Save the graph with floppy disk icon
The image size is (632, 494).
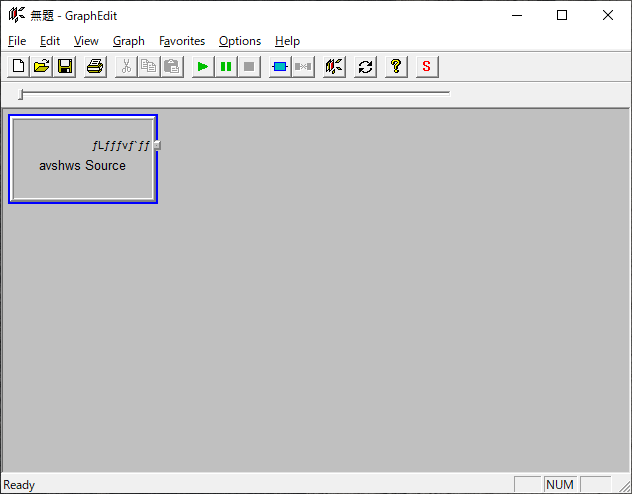point(65,66)
